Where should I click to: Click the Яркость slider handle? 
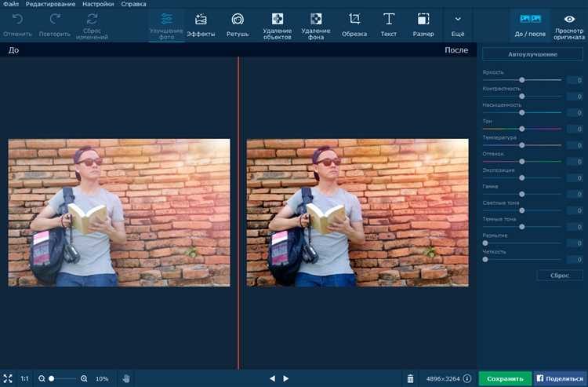coord(522,80)
